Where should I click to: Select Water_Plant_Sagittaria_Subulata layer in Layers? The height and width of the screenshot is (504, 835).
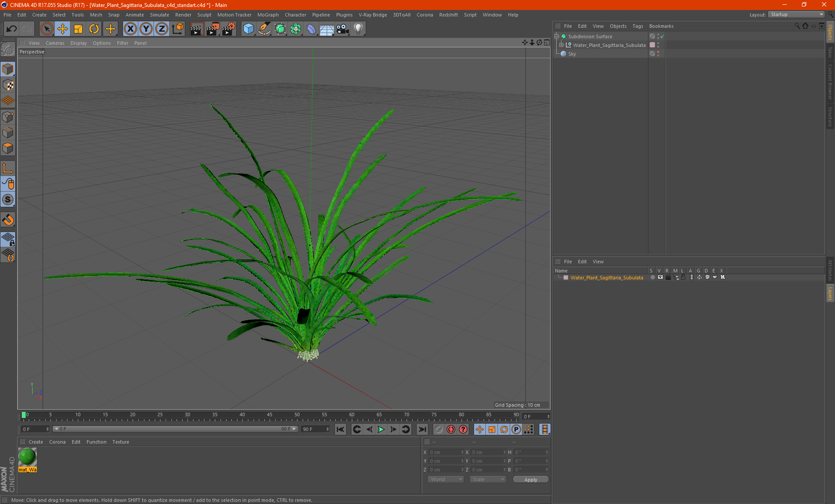[607, 278]
